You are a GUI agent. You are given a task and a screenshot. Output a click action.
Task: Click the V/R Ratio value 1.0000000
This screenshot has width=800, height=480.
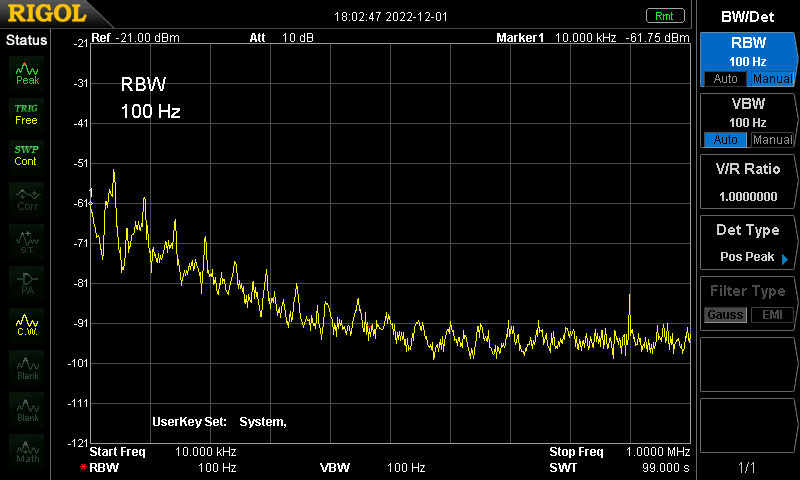(747, 196)
